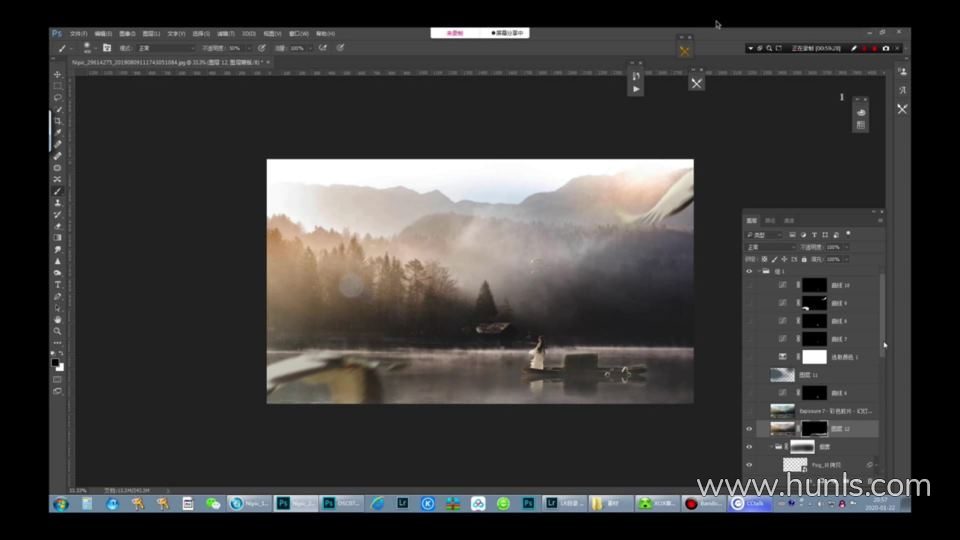Select the Zoom magnifier tool
This screenshot has width=960, height=540.
(57, 331)
